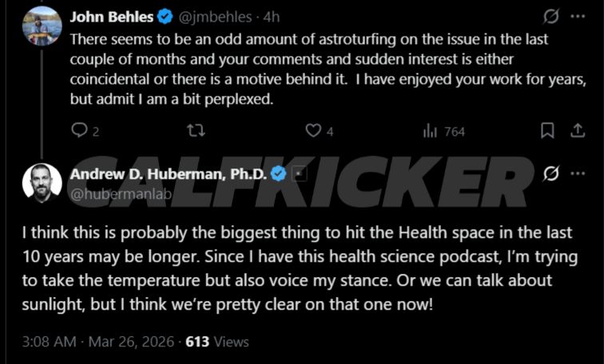The height and width of the screenshot is (364, 604).
Task: Click the affiliate badge beside Huberman's checkmark
Action: [298, 174]
